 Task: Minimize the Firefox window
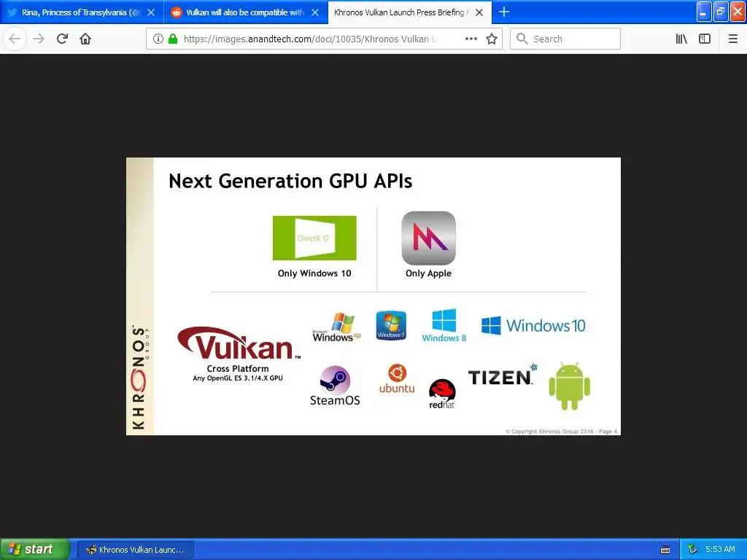(704, 12)
